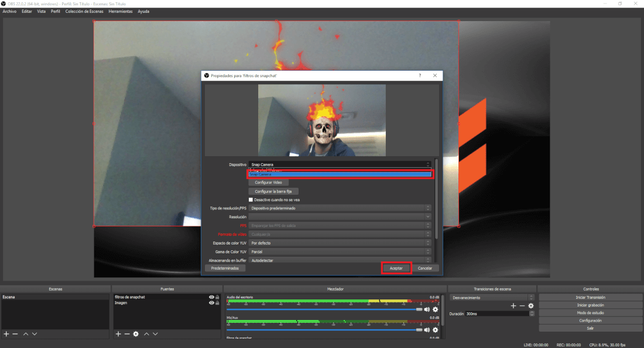Add a scene transition with plus icon
Screen dimensions: 644x348
click(513, 306)
